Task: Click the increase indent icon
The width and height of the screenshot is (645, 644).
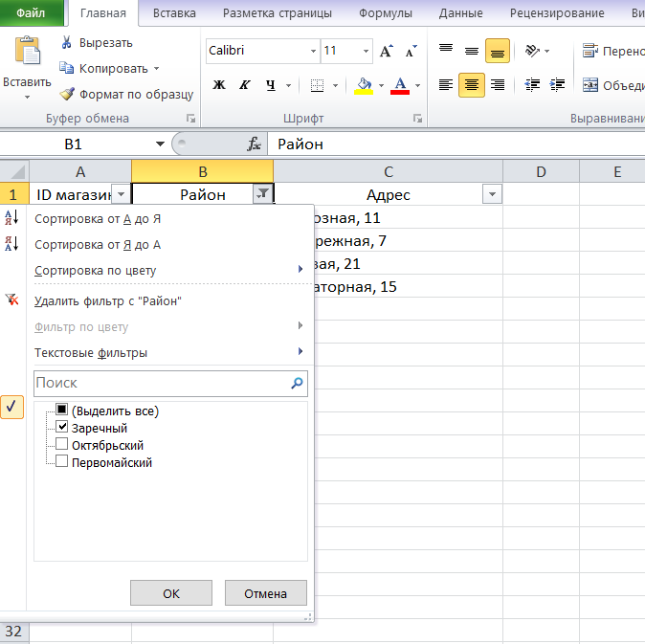Action: [x=557, y=85]
